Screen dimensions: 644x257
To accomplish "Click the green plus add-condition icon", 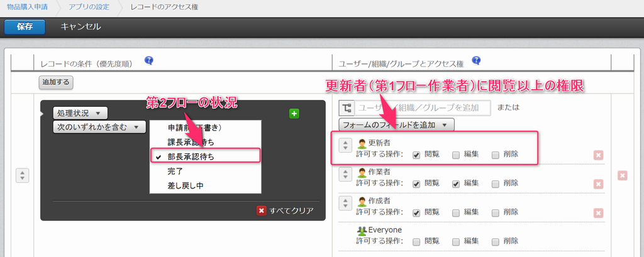I will pos(294,114).
